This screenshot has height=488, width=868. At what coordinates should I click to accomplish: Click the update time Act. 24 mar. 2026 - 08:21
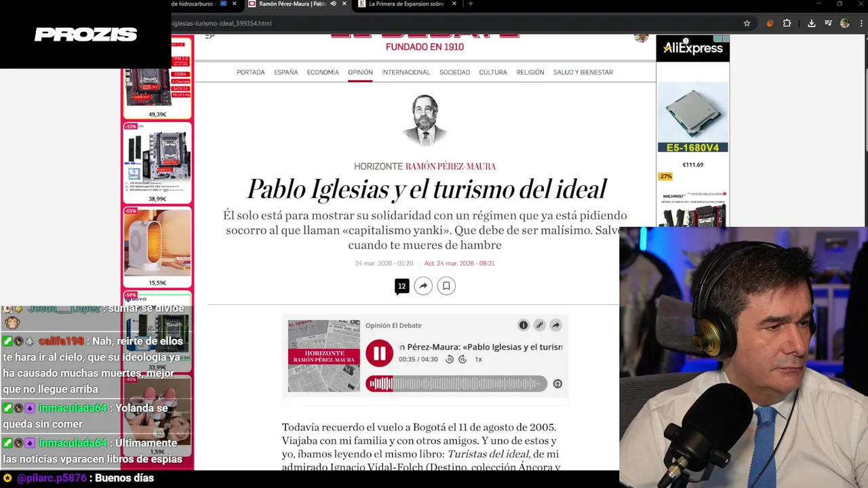460,263
